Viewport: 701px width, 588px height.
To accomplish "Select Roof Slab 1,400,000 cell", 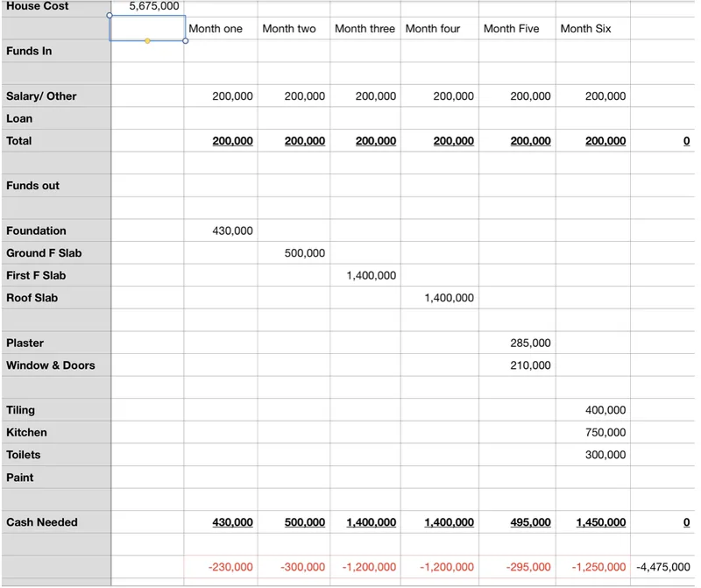I will [440, 298].
